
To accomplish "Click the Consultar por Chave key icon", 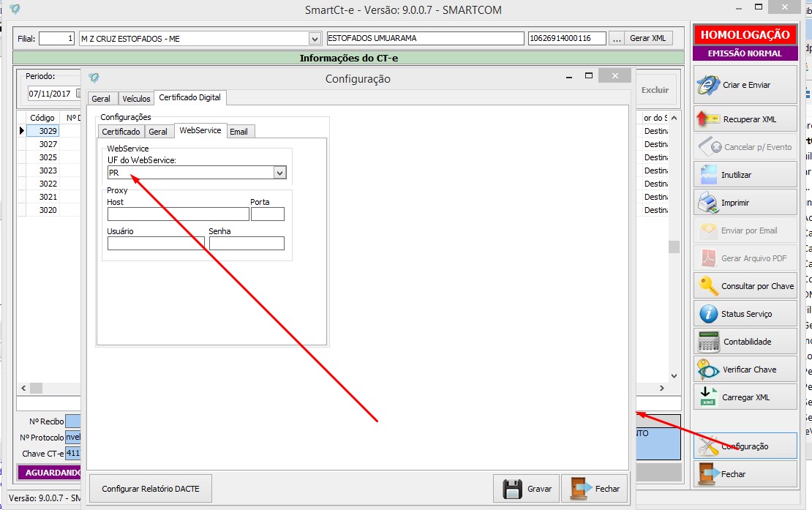I will tap(708, 286).
